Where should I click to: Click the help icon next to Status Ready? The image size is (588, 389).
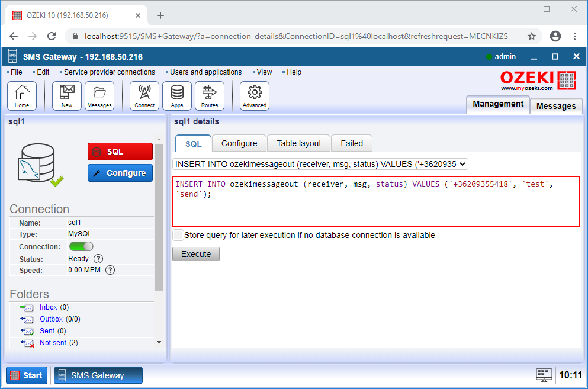(x=98, y=259)
